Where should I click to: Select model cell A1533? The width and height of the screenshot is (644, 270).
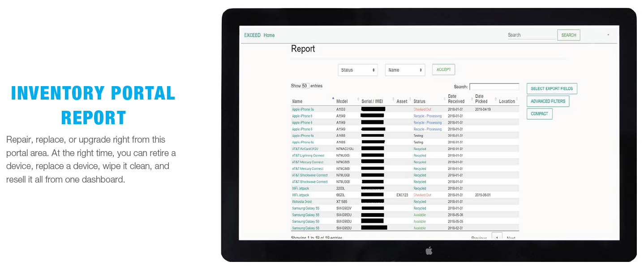[x=341, y=109]
